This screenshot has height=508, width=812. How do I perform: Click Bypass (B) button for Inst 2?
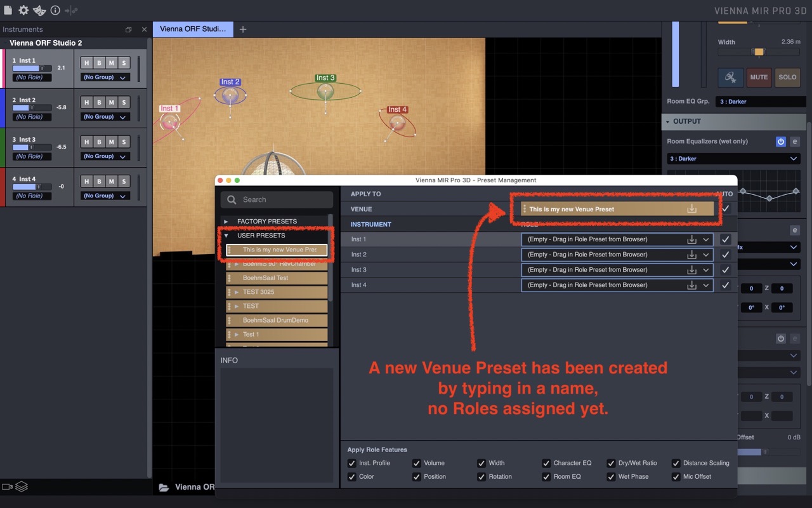pyautogui.click(x=100, y=102)
